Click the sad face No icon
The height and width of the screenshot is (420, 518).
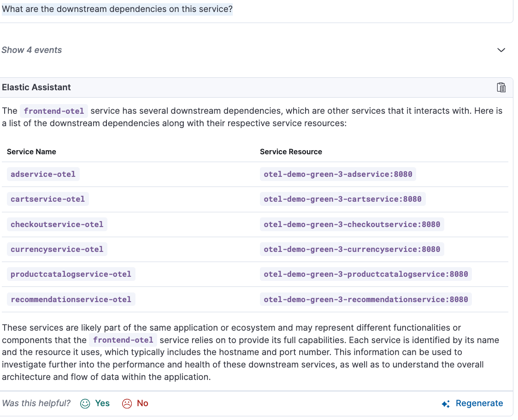127,403
